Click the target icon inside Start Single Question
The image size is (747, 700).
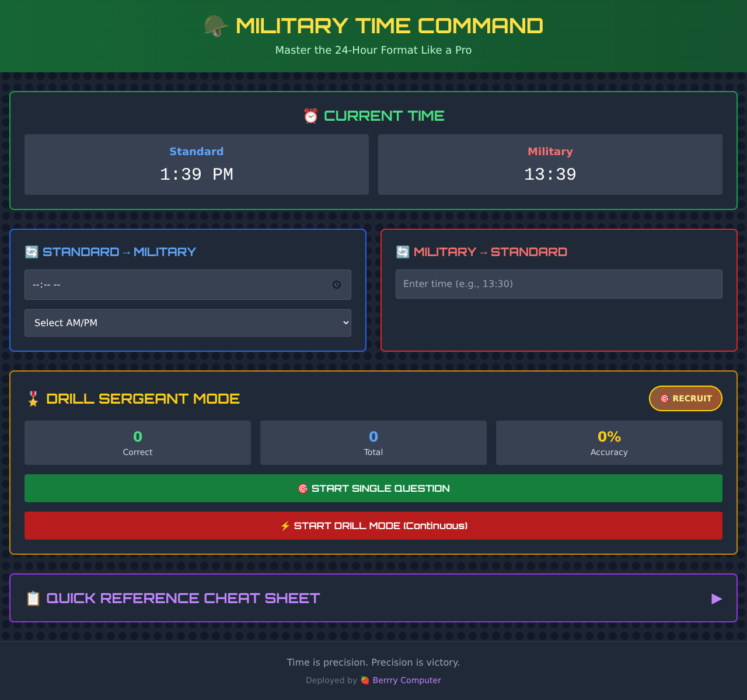(303, 488)
